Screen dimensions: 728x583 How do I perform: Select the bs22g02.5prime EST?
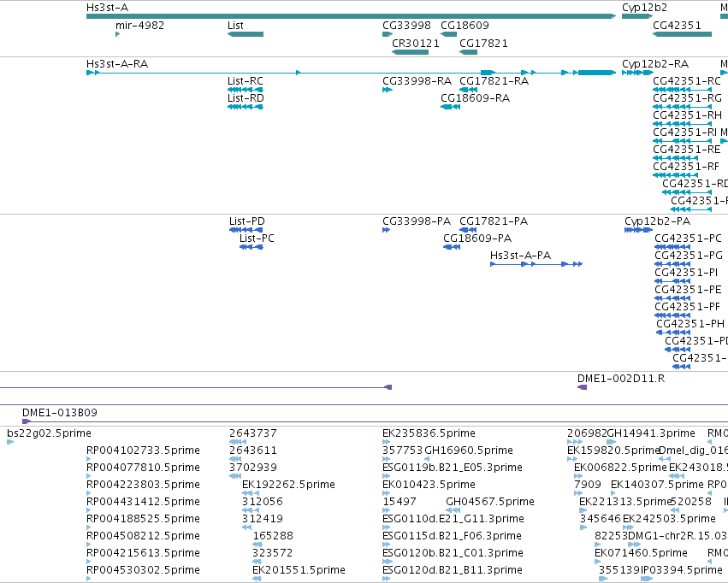(10, 442)
